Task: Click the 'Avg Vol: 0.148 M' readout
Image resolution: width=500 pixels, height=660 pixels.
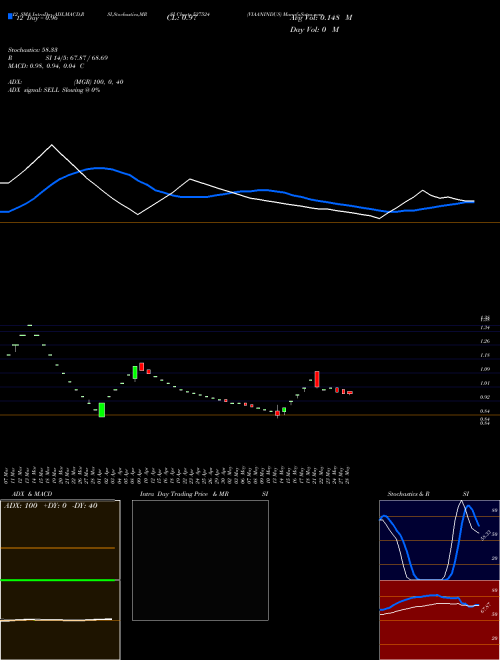Action: click(x=321, y=18)
